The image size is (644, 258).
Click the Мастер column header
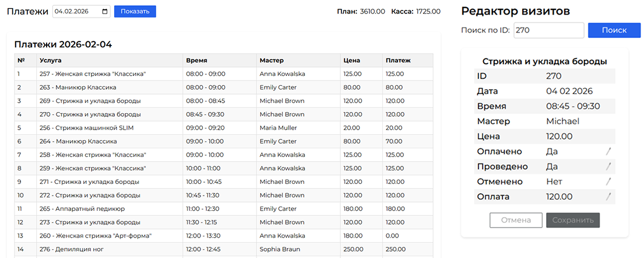(272, 60)
